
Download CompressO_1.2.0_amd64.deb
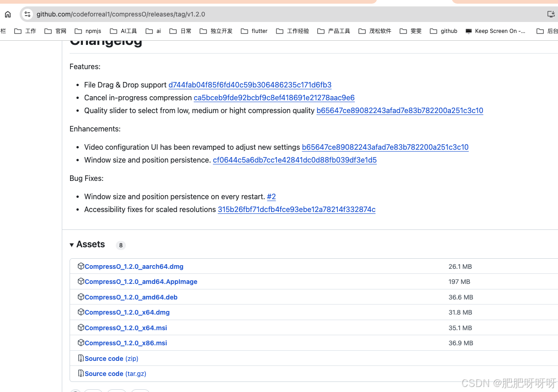(131, 297)
